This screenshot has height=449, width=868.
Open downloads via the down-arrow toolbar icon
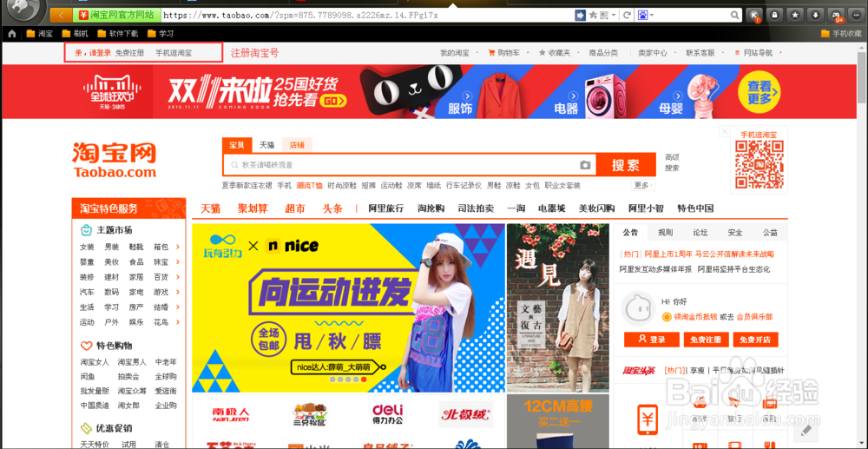coord(816,16)
